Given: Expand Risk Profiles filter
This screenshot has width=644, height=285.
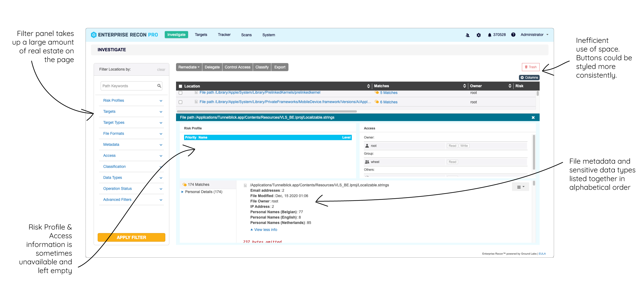Looking at the screenshot, I should click(x=131, y=100).
